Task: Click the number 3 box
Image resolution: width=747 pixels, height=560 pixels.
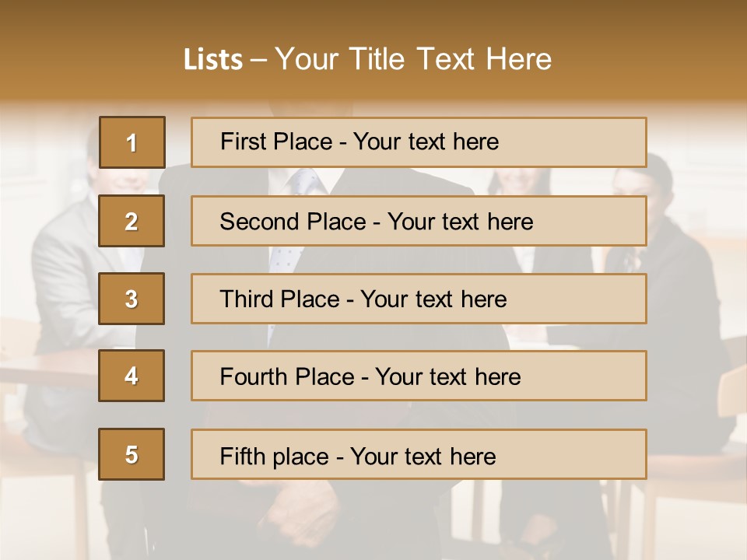Action: pyautogui.click(x=132, y=299)
